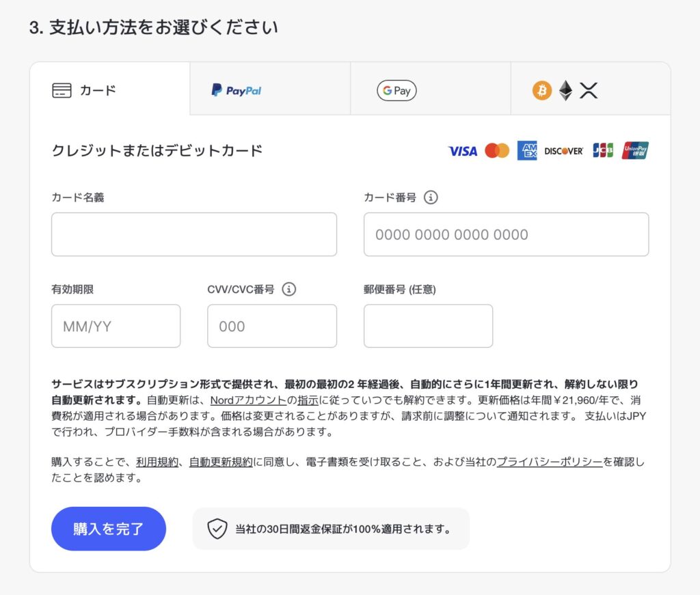700x595 pixels.
Task: Click the カード名義 name input field
Action: click(194, 234)
